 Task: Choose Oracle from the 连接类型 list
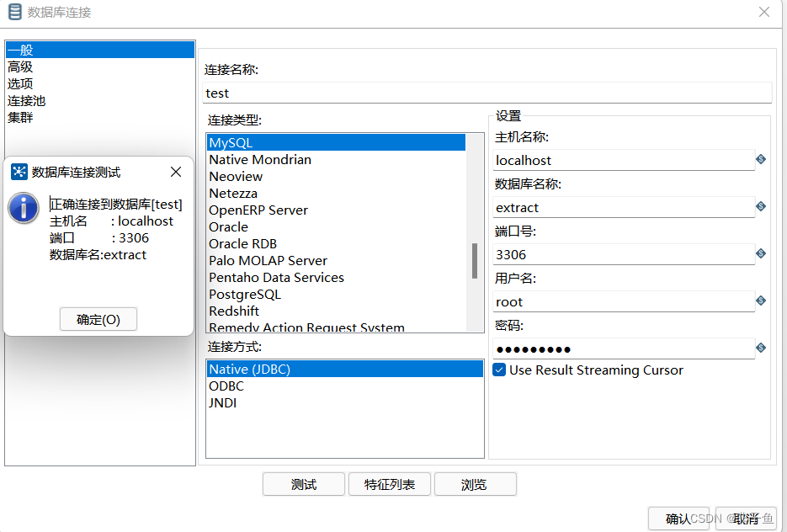pos(228,226)
